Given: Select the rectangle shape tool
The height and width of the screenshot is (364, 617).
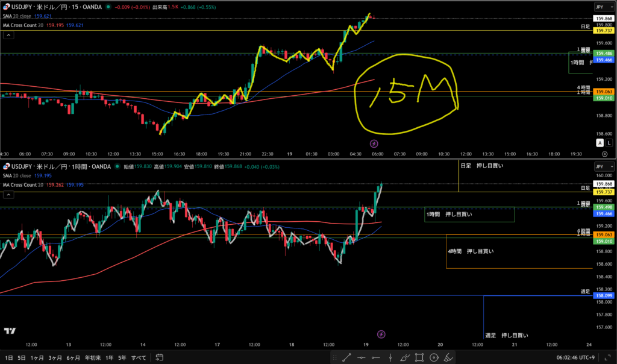Looking at the screenshot, I should (419, 357).
